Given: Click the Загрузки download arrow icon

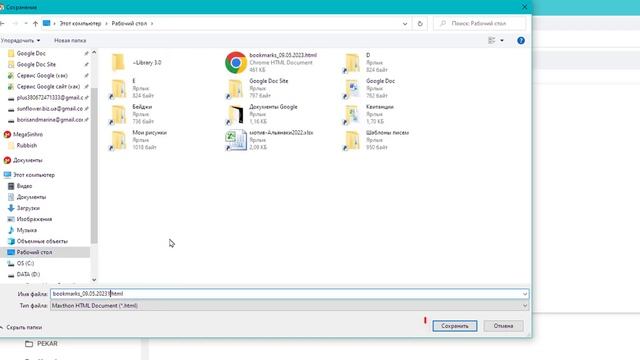Looking at the screenshot, I should [x=11, y=208].
